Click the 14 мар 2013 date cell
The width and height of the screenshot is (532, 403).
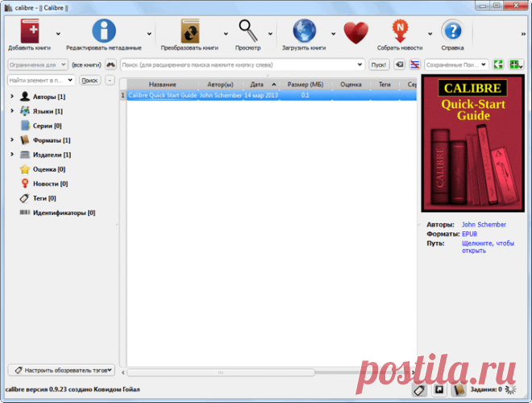261,95
